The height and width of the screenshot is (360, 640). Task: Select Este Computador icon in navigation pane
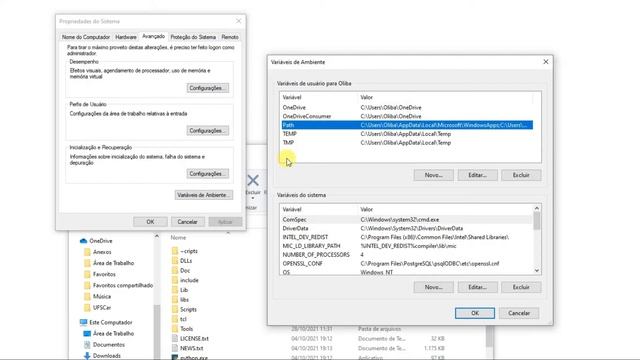[83, 322]
